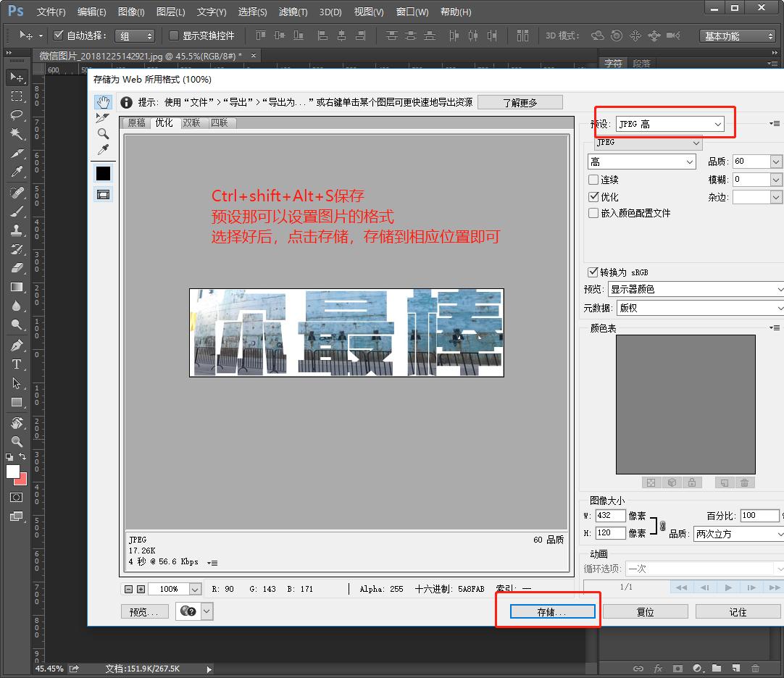
Task: Select the Magic Wand tool
Action: tap(17, 134)
